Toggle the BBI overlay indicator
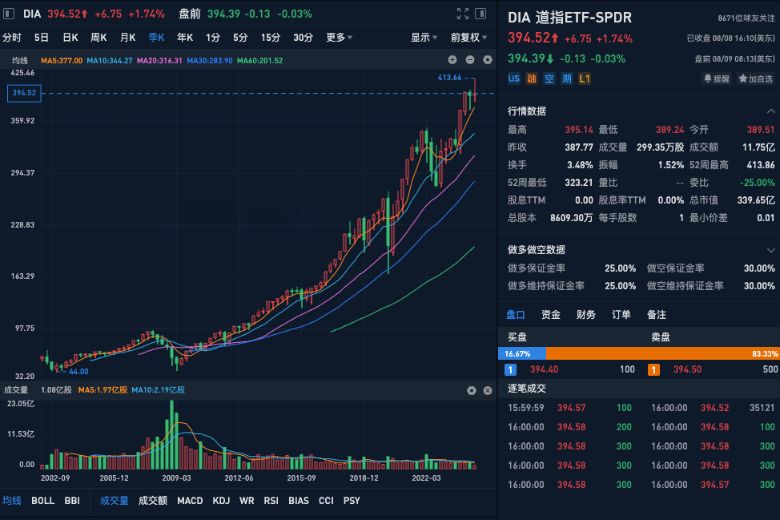The image size is (780, 520). pos(72,501)
